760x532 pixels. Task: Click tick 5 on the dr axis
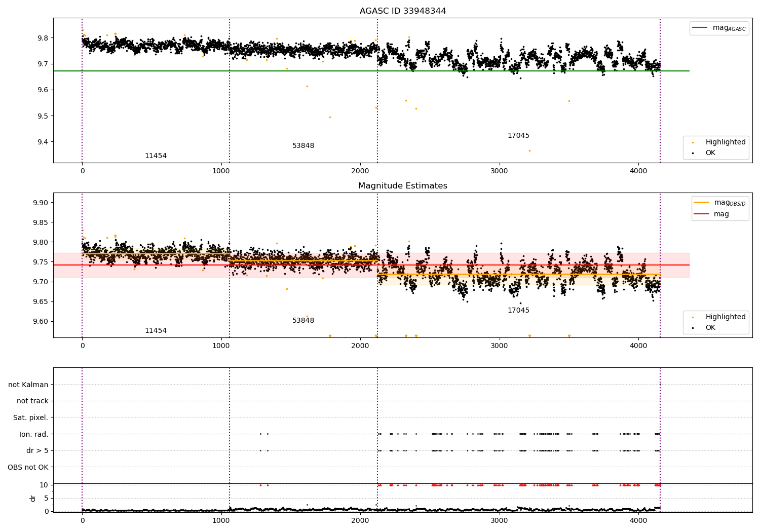[47, 498]
